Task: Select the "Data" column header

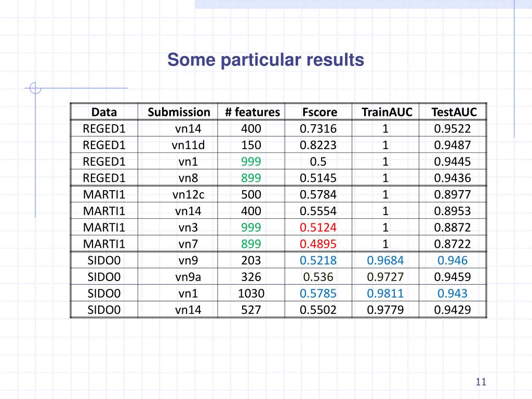Action: point(104,112)
